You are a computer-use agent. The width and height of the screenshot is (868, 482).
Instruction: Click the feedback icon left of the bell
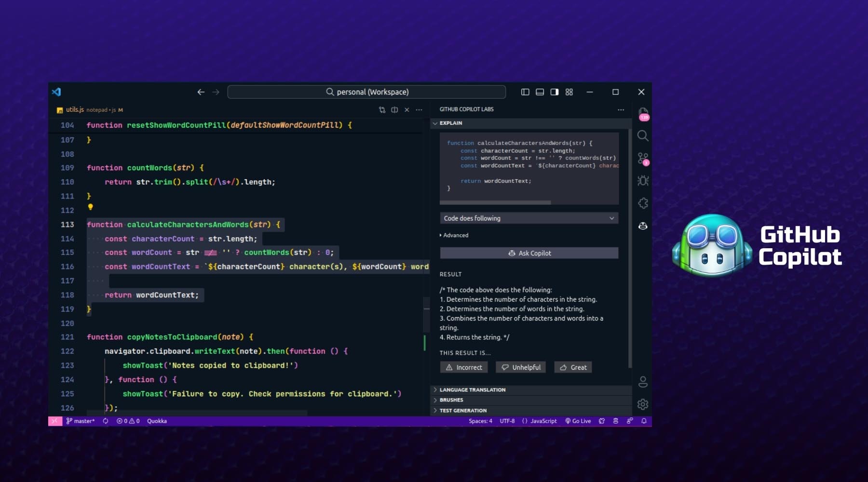click(x=630, y=421)
